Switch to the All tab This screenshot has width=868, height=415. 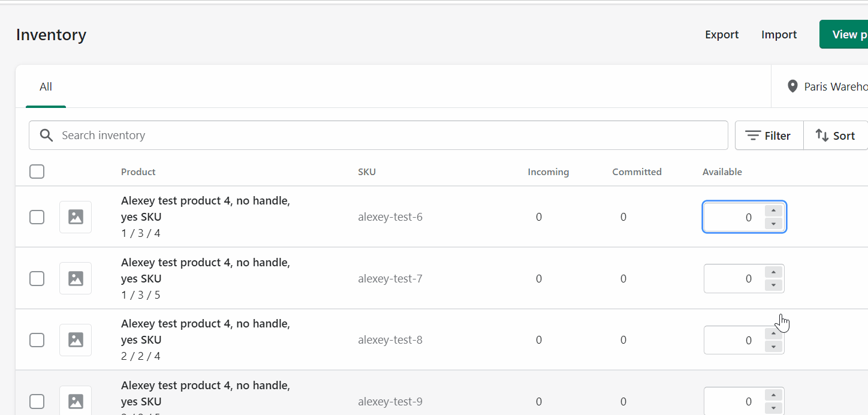pos(46,86)
